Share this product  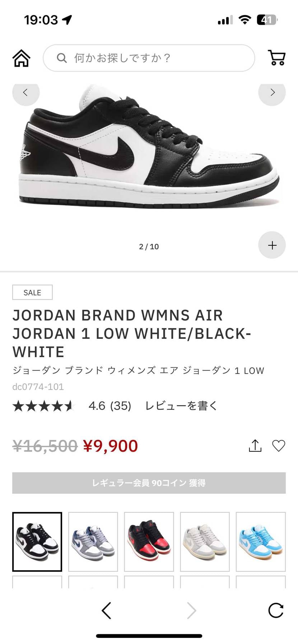click(x=255, y=446)
